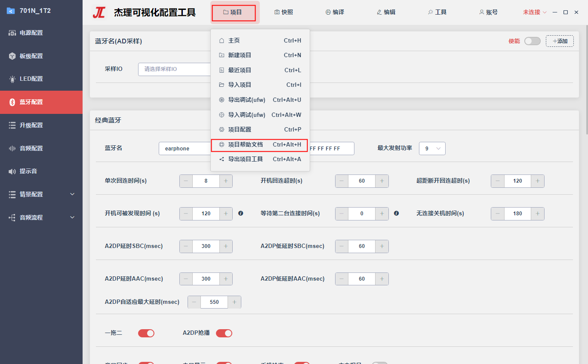This screenshot has width=588, height=364.
Task: Disable the 一拖二 toggle
Action: click(x=146, y=333)
